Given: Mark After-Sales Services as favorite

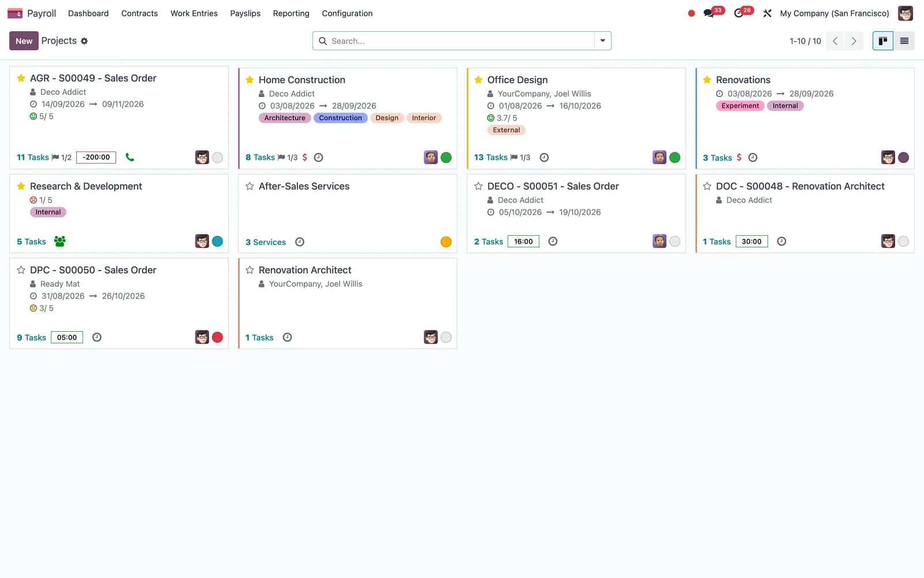Looking at the screenshot, I should (249, 186).
